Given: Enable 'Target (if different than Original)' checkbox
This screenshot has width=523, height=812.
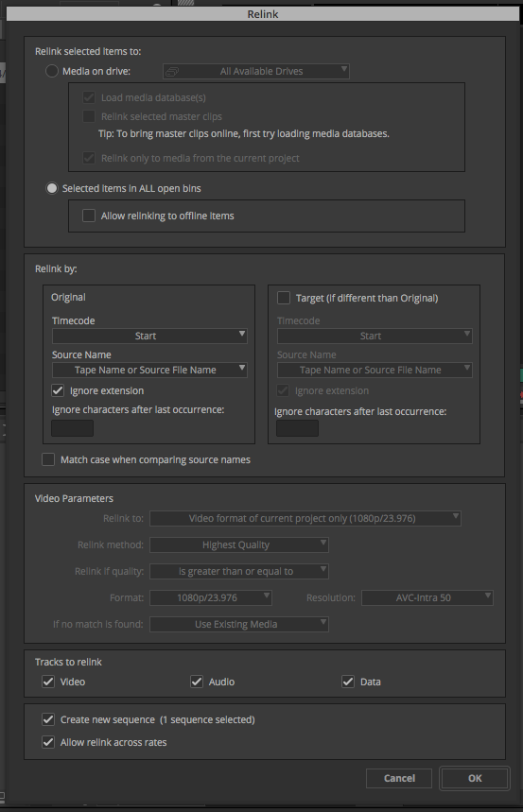Looking at the screenshot, I should point(284,298).
